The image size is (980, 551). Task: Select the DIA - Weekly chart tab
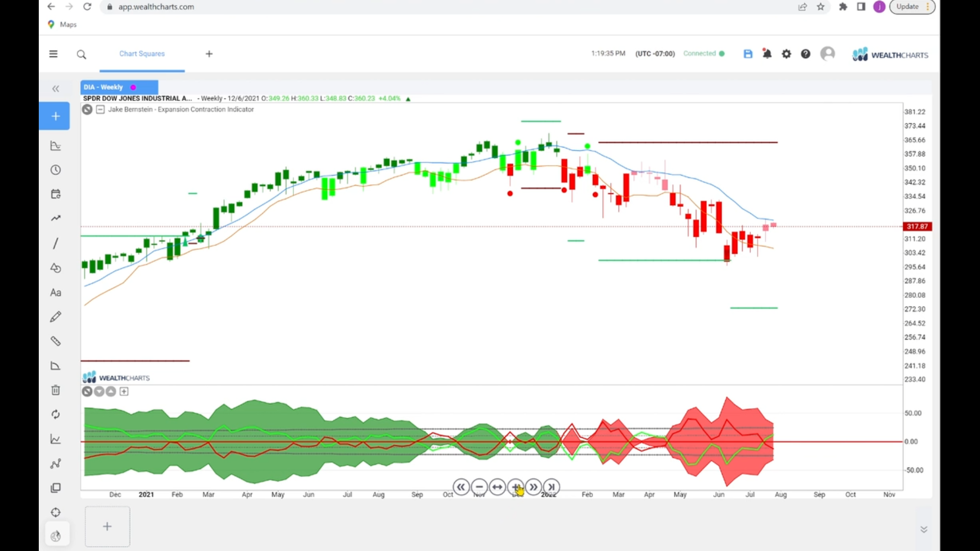pos(104,87)
